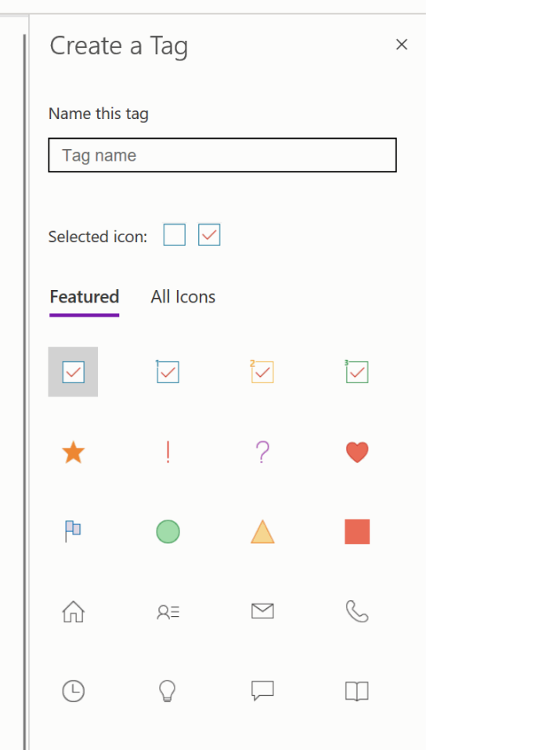Click inside the Tag name field

222,154
